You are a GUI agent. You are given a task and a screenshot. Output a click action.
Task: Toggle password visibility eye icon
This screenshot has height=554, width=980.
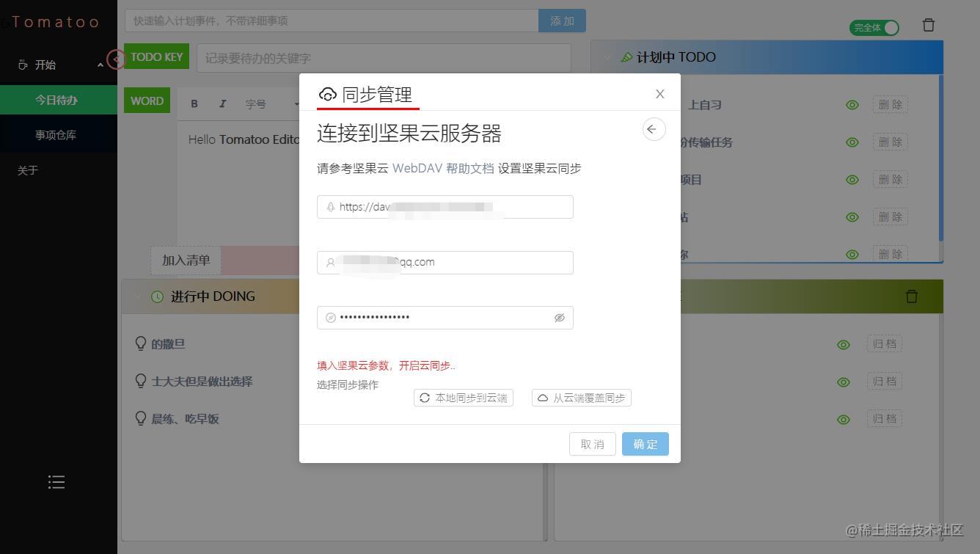(x=560, y=318)
